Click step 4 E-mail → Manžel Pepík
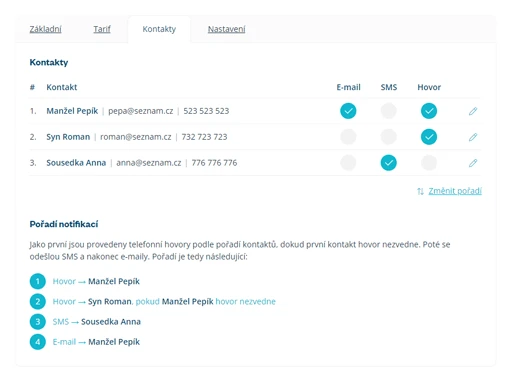Screen dimensions: 510x383 pos(85,342)
